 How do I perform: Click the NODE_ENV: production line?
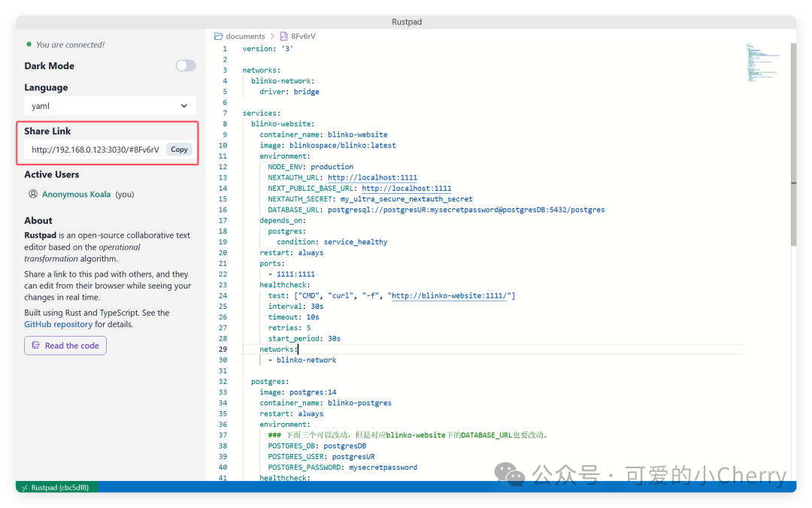tap(311, 167)
